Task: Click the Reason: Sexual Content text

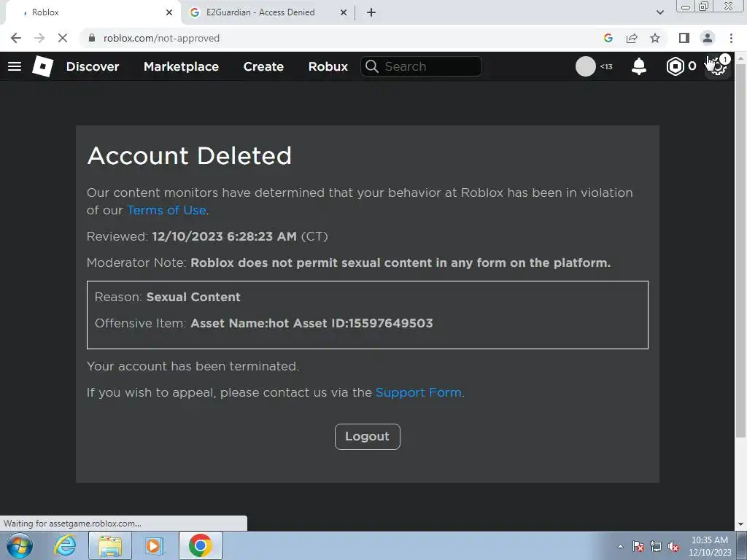Action: click(168, 297)
